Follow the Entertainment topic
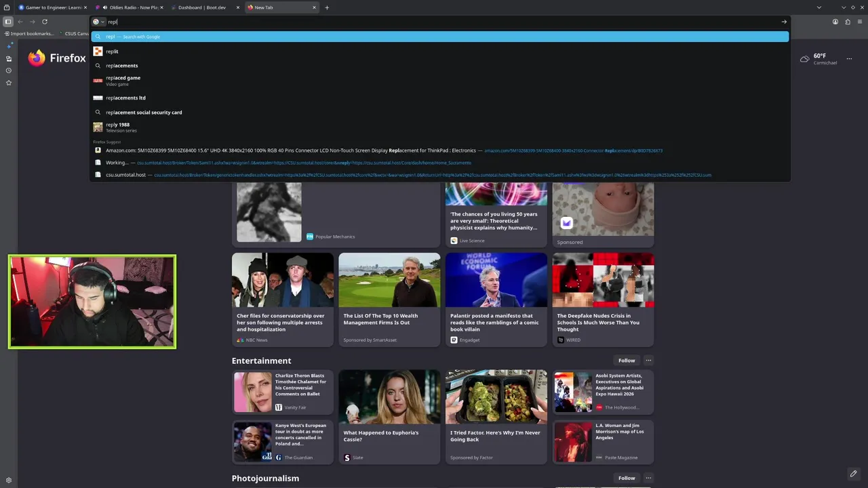Screen dimensions: 868x488 click(627, 361)
